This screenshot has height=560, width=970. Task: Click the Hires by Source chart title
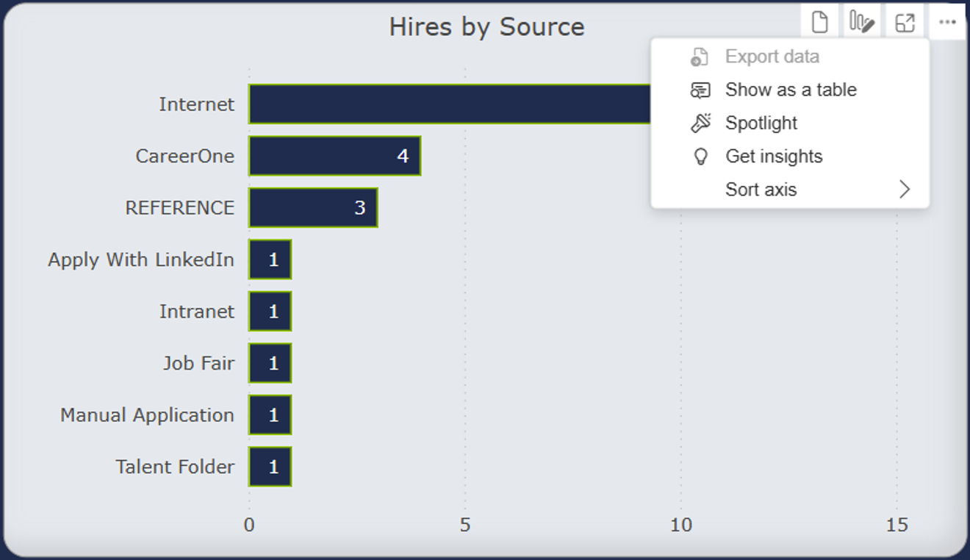(486, 27)
